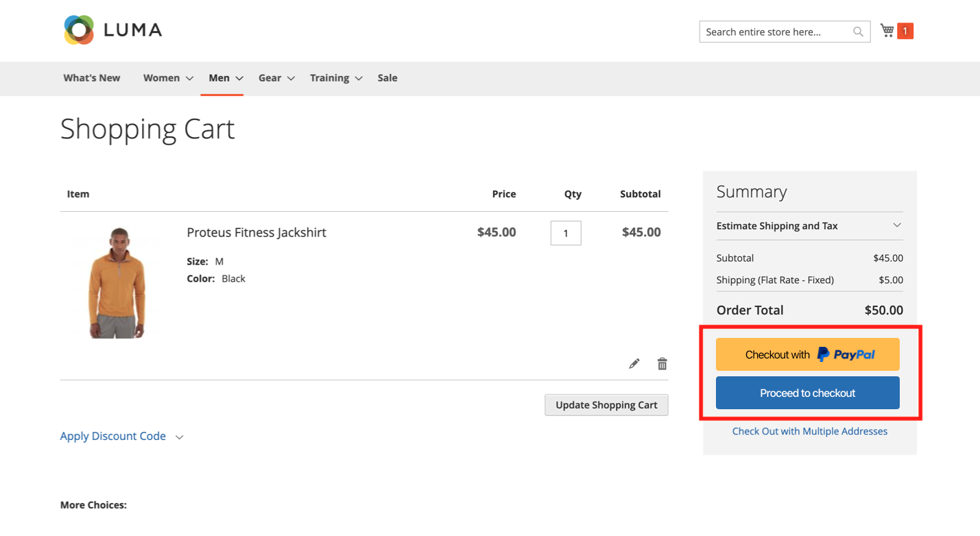Click the What's New menu item
980x536 pixels.
click(91, 77)
